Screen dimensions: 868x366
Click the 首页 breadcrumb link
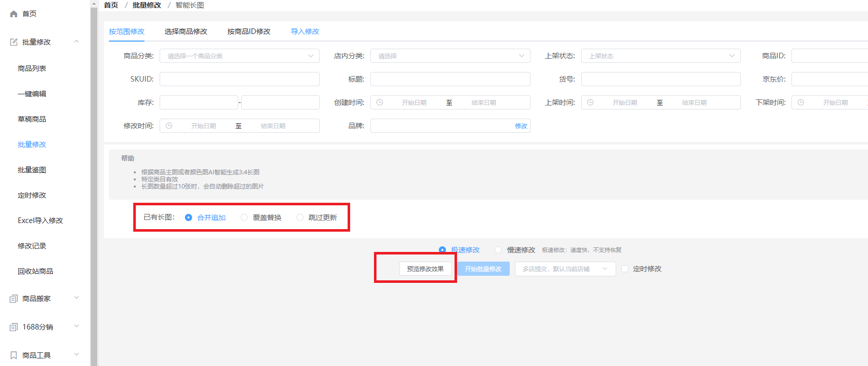[111, 5]
